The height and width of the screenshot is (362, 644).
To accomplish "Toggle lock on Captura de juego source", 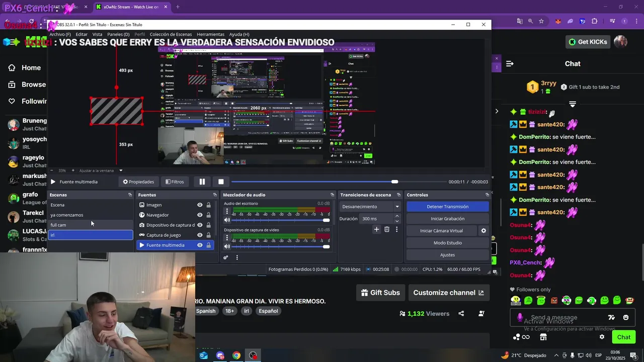I will point(209,235).
